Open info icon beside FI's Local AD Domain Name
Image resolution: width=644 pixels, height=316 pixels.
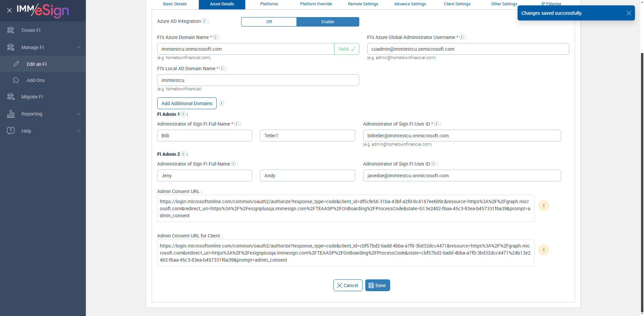222,68
